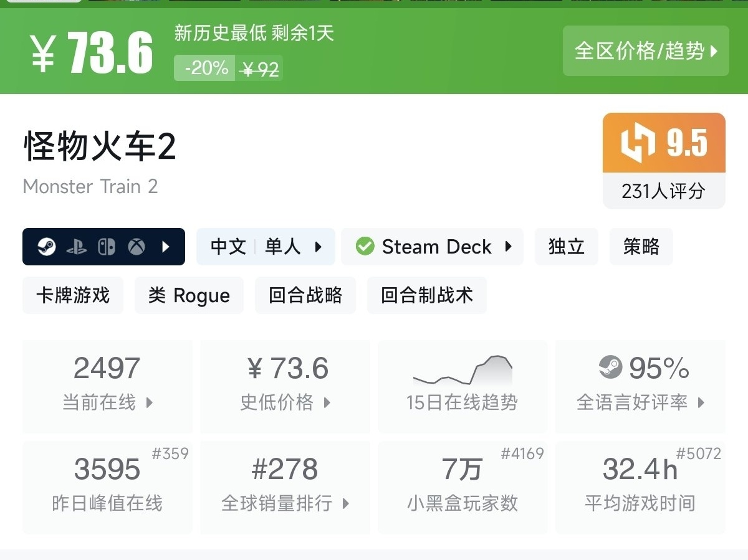Select the 卡牌游戏 tag
Image resolution: width=748 pixels, height=560 pixels.
click(x=73, y=295)
